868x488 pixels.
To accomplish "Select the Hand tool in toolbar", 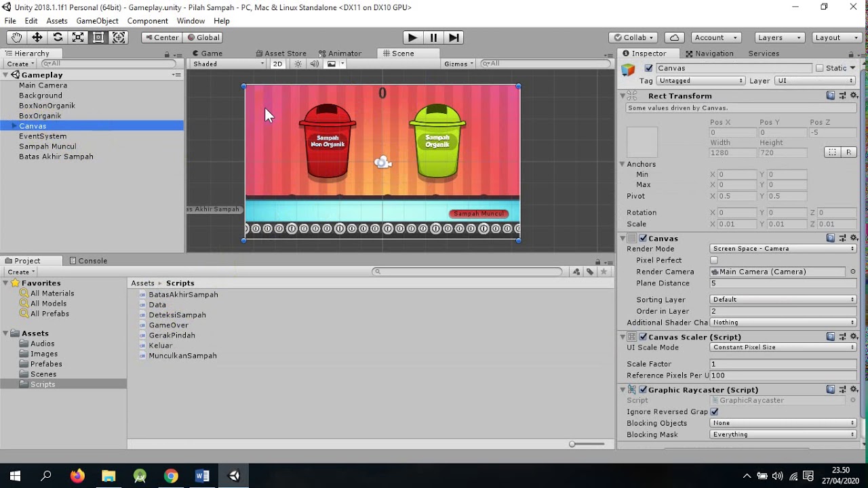I will [x=16, y=37].
